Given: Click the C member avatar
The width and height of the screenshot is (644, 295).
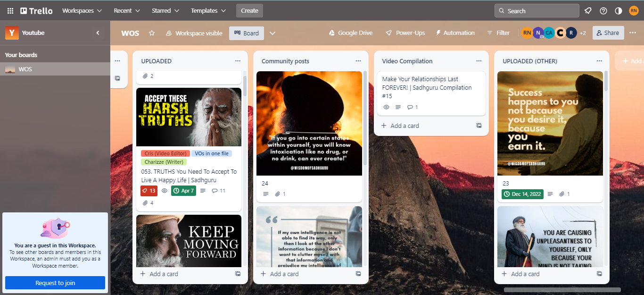Looking at the screenshot, I should (560, 33).
